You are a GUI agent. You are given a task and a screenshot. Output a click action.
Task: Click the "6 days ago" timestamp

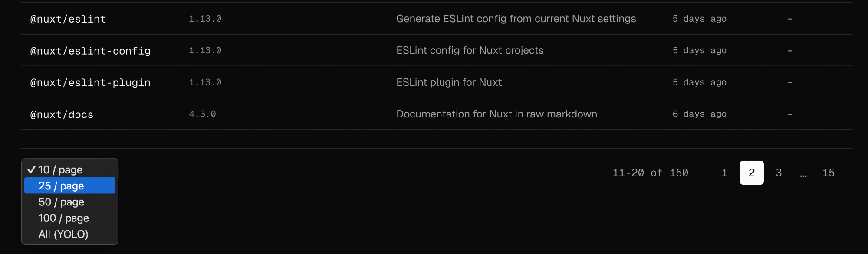point(699,114)
